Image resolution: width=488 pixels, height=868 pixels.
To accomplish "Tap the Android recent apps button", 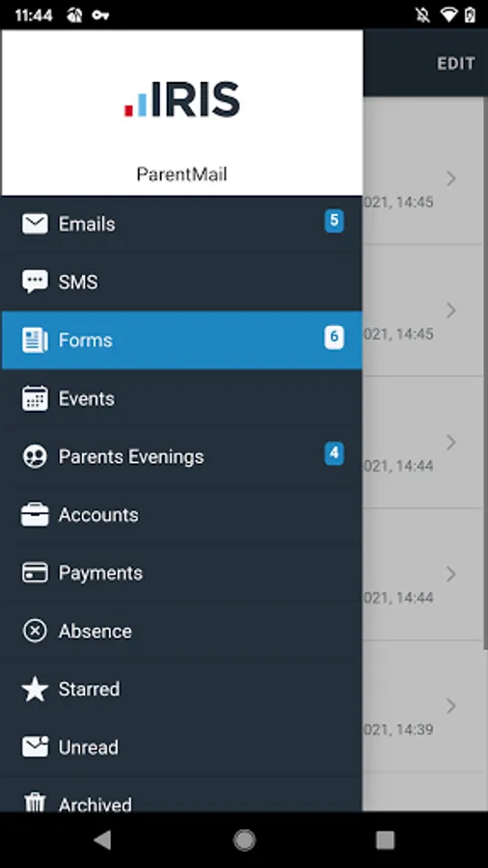I will pyautogui.click(x=385, y=840).
